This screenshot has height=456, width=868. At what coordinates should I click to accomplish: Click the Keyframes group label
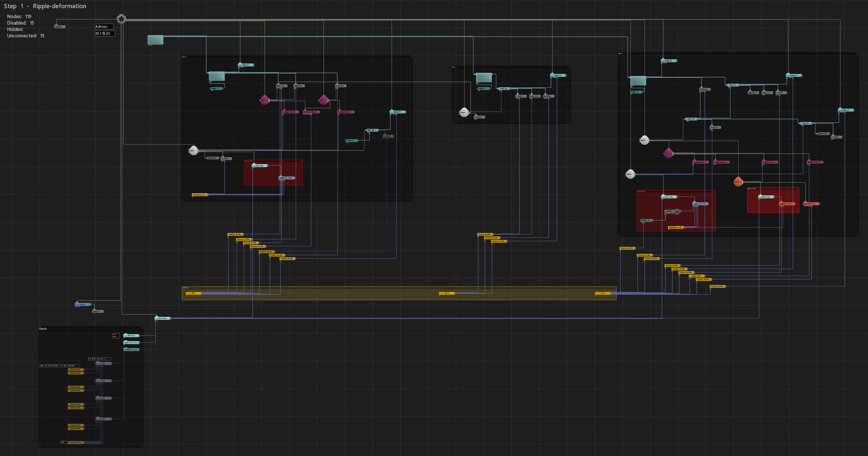click(x=186, y=288)
